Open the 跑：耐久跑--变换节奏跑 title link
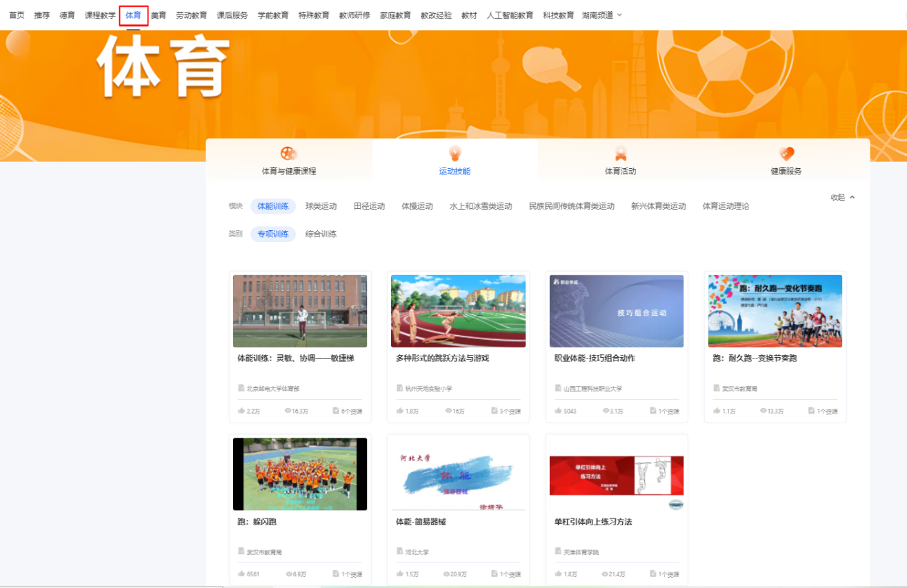 (755, 358)
